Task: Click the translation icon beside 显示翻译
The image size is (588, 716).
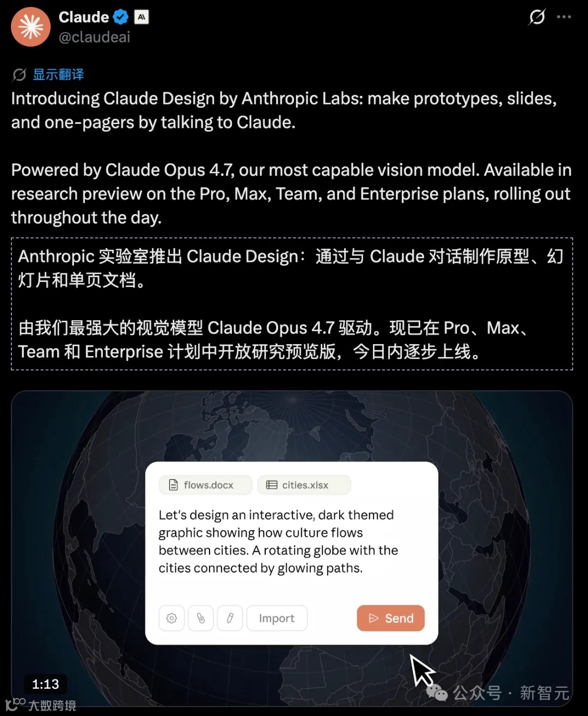Action: (19, 75)
